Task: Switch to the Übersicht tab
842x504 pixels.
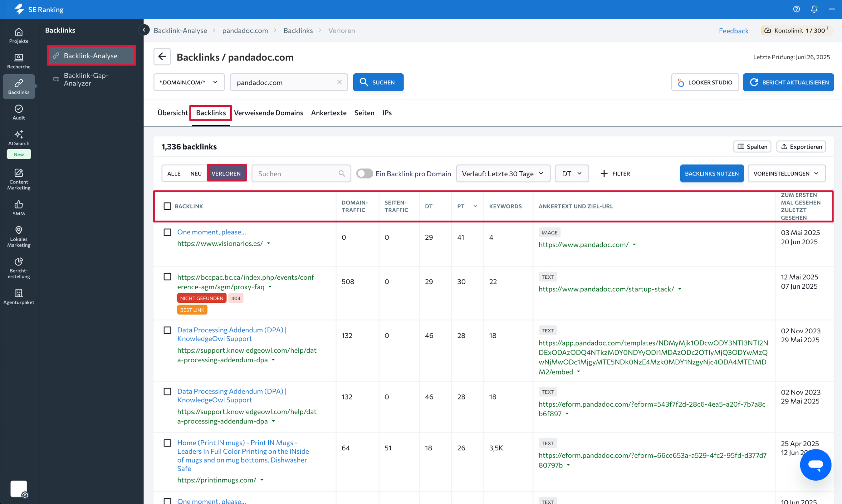Action: (x=173, y=113)
